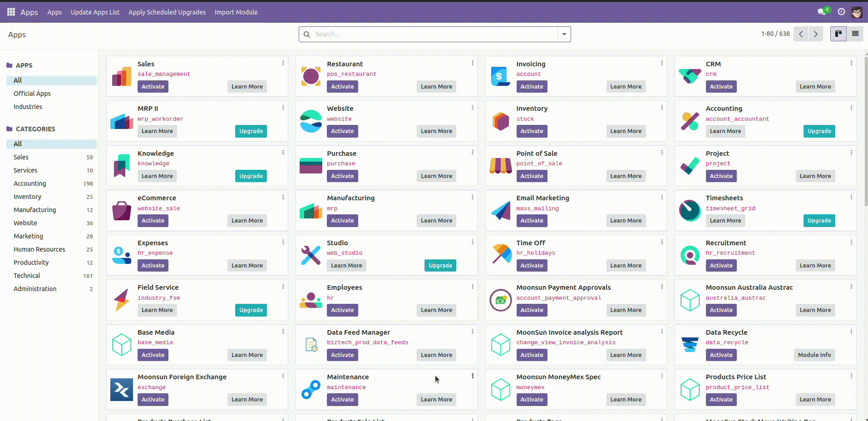The height and width of the screenshot is (421, 868).
Task: Activate Moonsun Payment Approvals app
Action: tap(532, 310)
